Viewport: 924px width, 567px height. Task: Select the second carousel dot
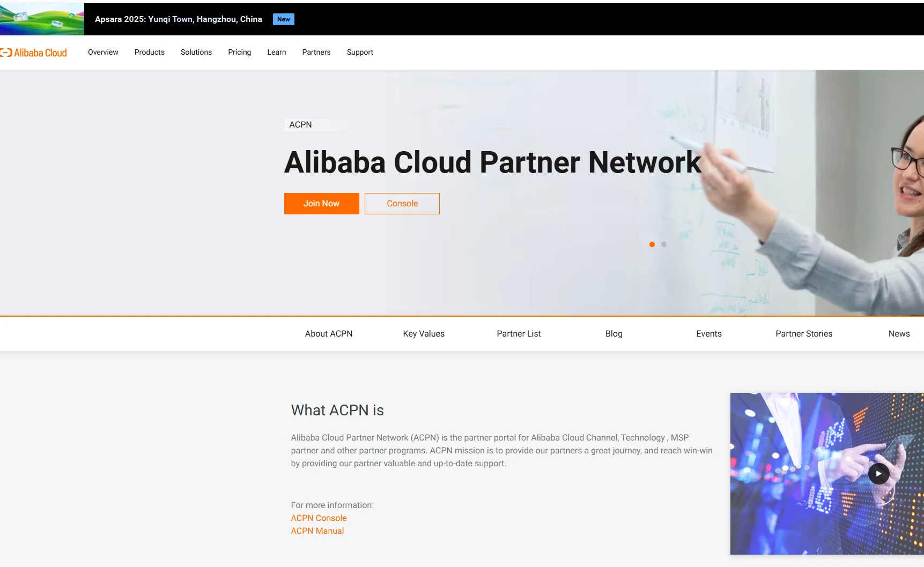663,244
